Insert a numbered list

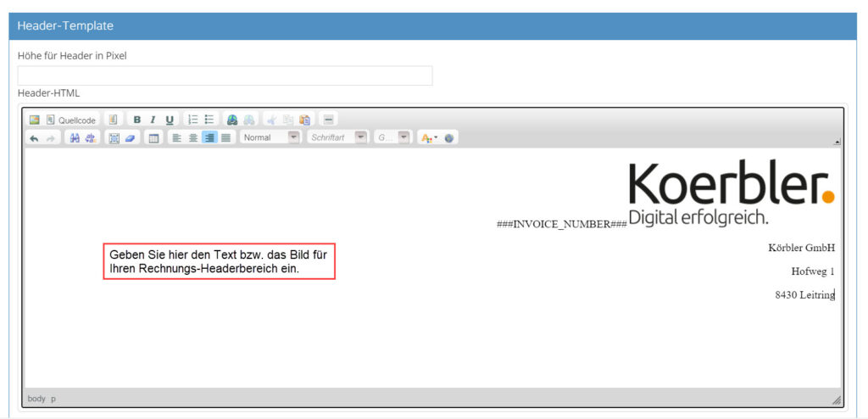(193, 120)
